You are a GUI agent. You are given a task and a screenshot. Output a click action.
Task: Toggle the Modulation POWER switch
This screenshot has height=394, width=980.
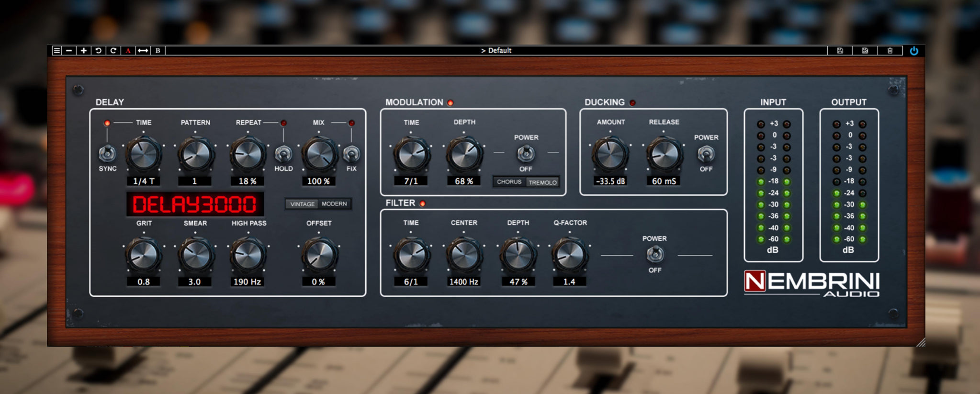tap(526, 153)
